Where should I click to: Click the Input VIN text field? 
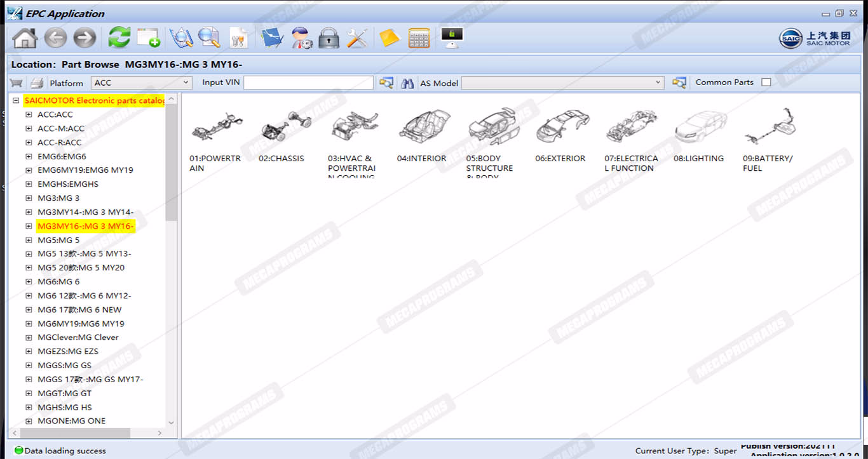[308, 83]
